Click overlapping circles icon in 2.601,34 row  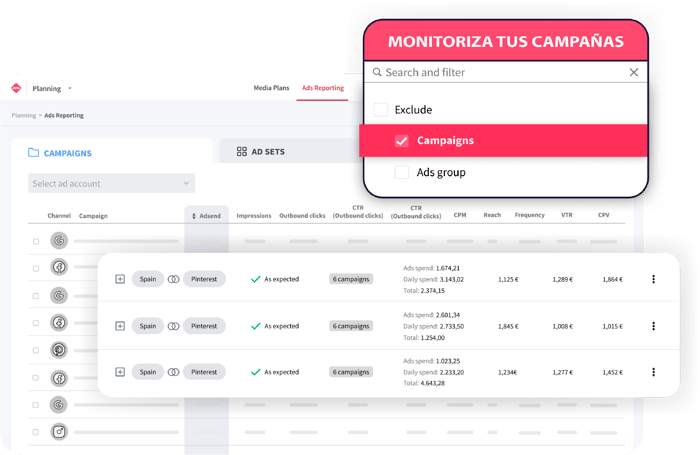pyautogui.click(x=173, y=326)
